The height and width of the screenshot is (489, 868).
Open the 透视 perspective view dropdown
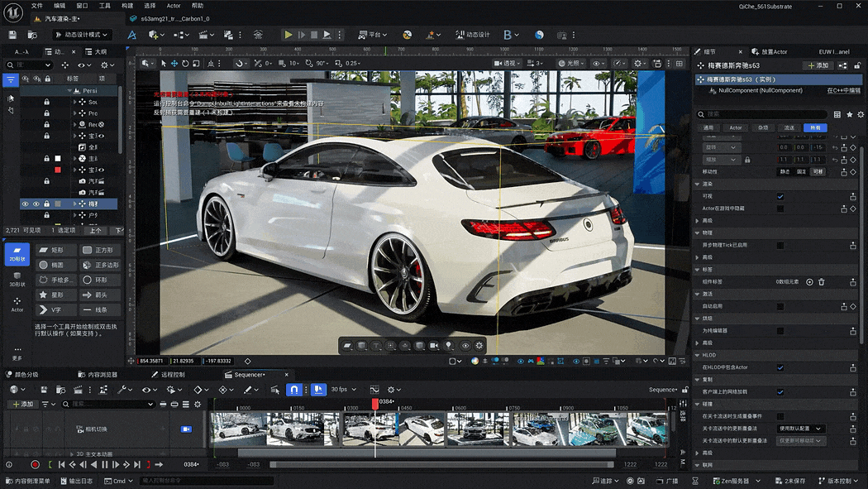[508, 64]
